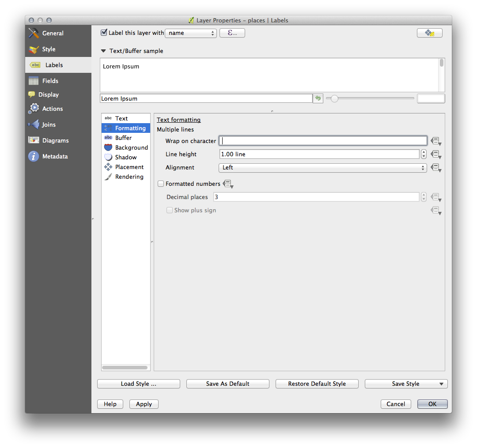Collapse the Text/Buffer sample section
477x448 pixels.
tap(103, 51)
